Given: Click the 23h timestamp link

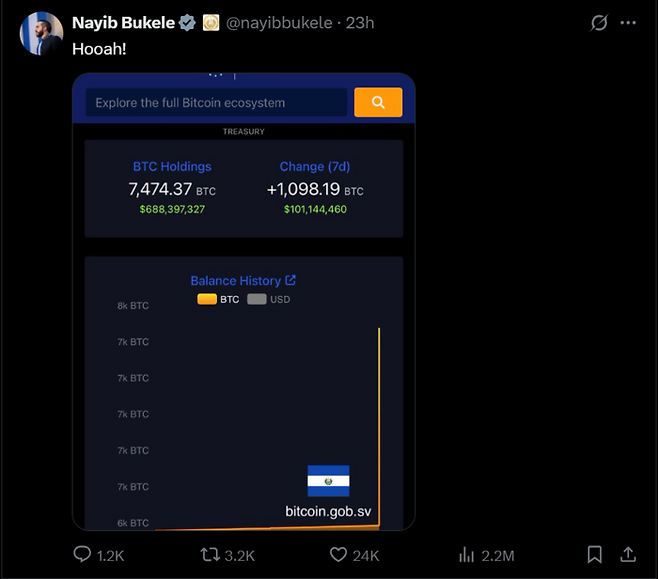Looking at the screenshot, I should tap(360, 23).
